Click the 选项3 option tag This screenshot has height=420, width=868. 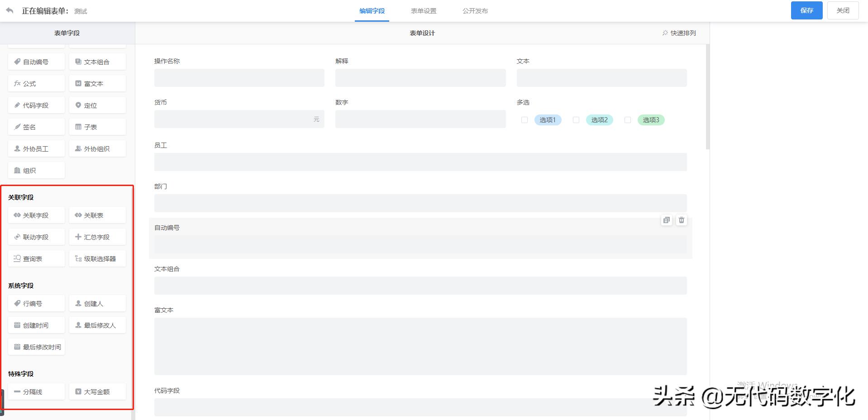coord(651,120)
